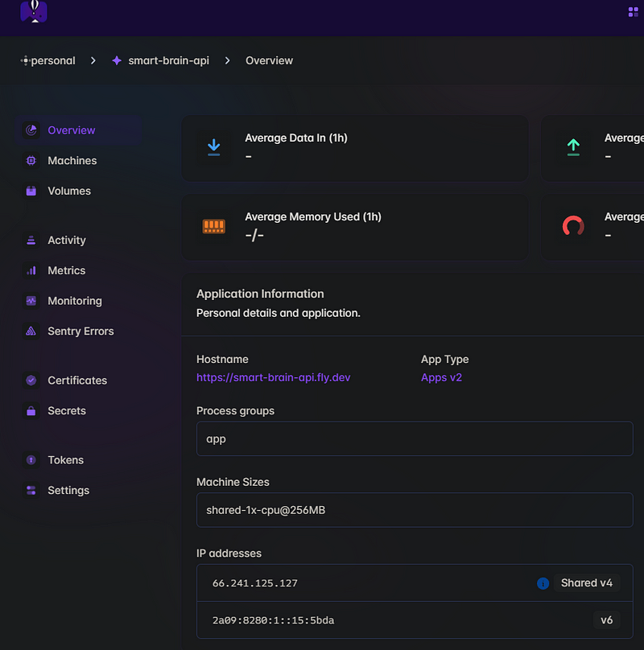Click the Volumes disk icon
This screenshot has height=650, width=644.
click(31, 191)
